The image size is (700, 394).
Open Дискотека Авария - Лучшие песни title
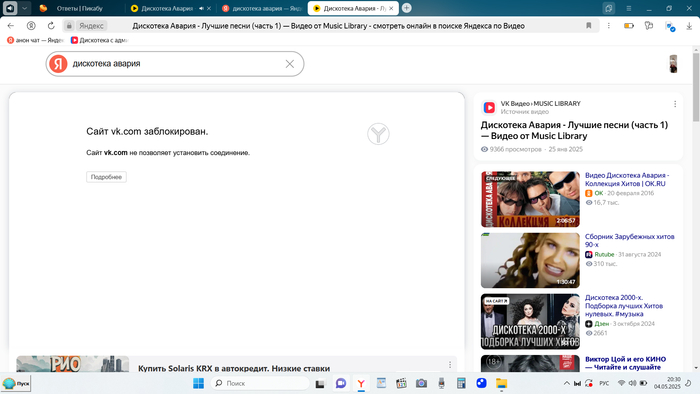(574, 130)
